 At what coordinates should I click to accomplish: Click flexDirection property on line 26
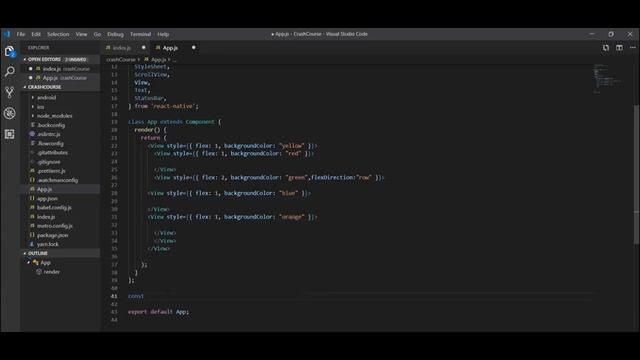tap(333, 178)
